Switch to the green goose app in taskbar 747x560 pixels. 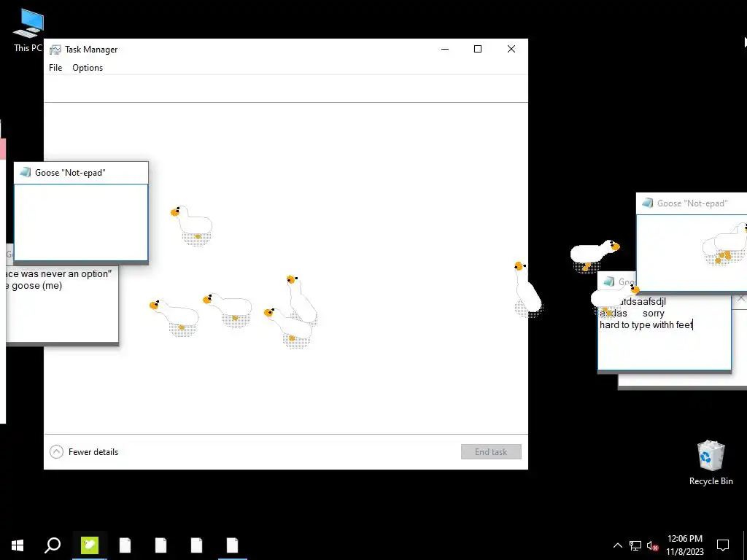point(90,545)
